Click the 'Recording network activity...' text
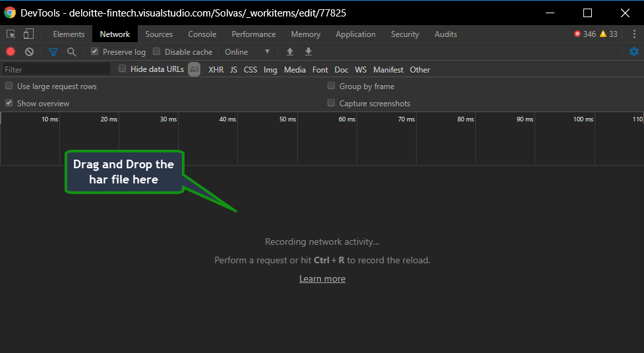 (322, 241)
